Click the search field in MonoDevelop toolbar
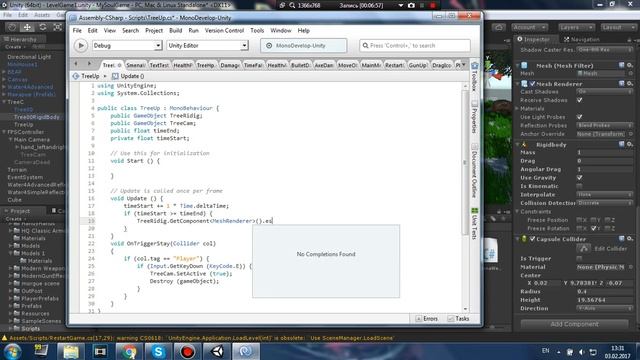640x360 pixels. pyautogui.click(x=415, y=46)
